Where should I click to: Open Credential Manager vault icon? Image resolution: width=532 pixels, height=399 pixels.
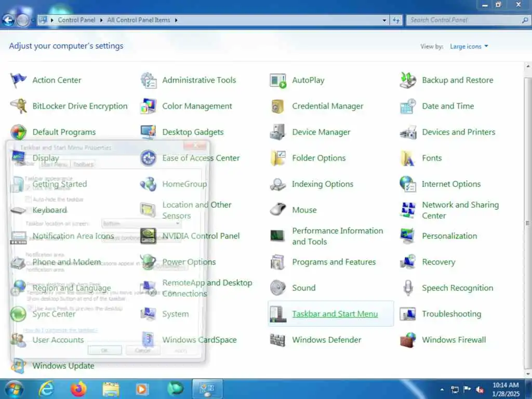click(278, 106)
